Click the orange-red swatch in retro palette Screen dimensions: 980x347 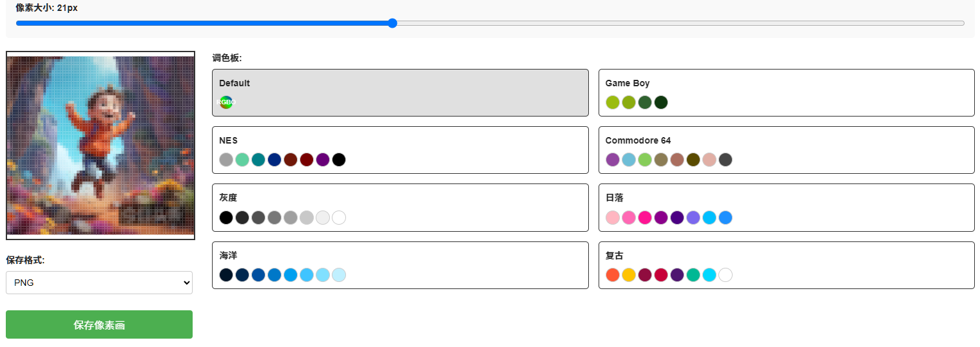pos(613,275)
